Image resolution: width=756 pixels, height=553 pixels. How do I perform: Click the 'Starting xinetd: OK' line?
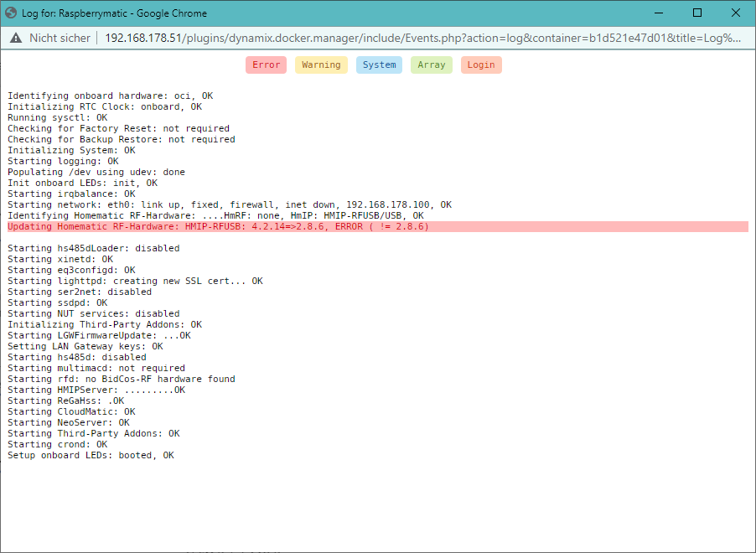pos(60,260)
